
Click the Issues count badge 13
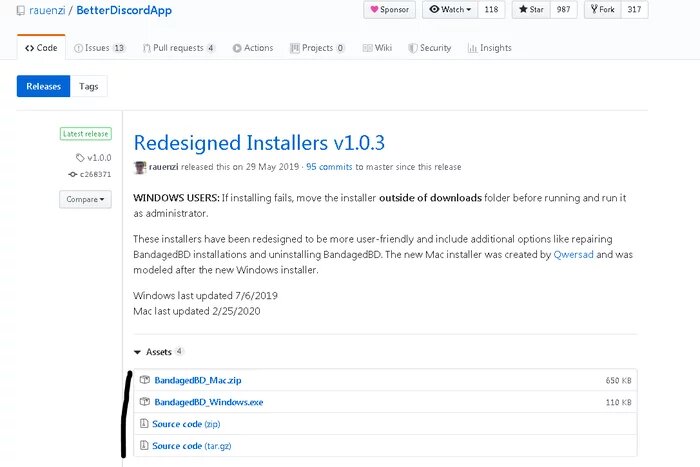pyautogui.click(x=119, y=48)
